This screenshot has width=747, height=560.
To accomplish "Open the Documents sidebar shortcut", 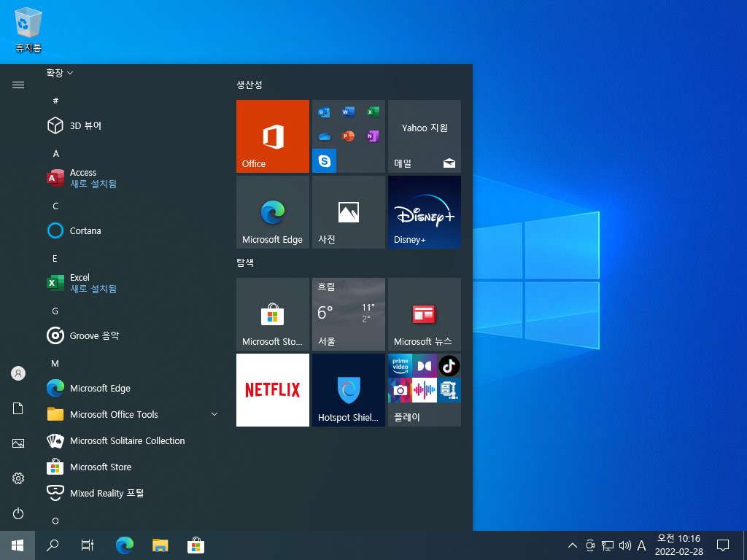I will coord(18,408).
